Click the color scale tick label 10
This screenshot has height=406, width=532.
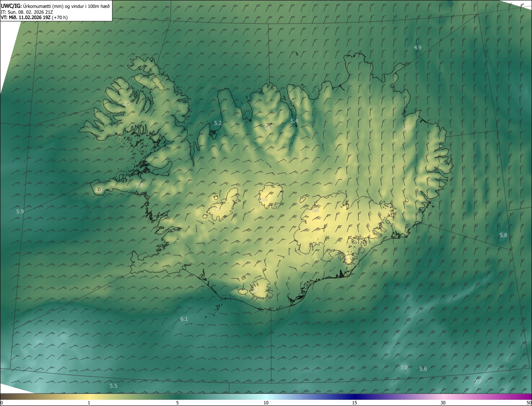tap(266, 403)
